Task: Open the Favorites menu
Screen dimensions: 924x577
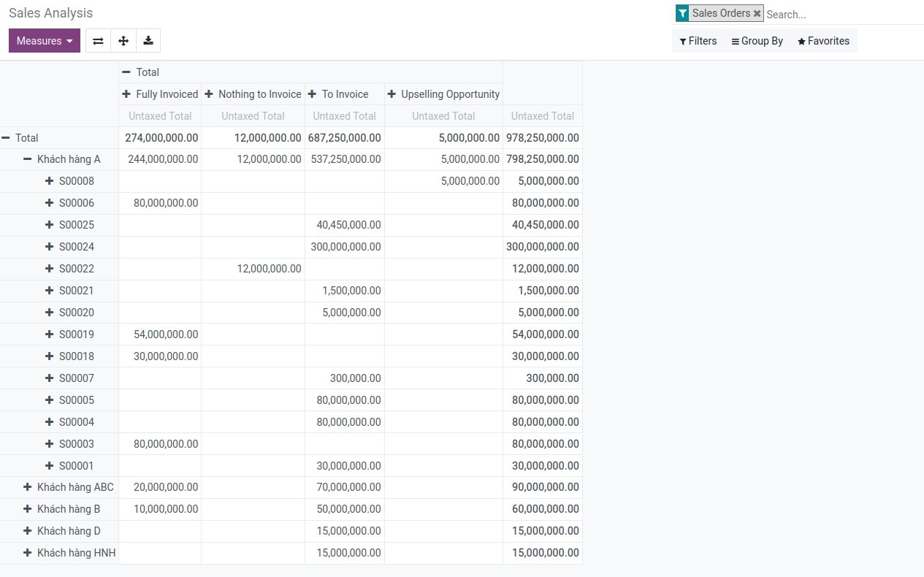Action: (x=823, y=41)
